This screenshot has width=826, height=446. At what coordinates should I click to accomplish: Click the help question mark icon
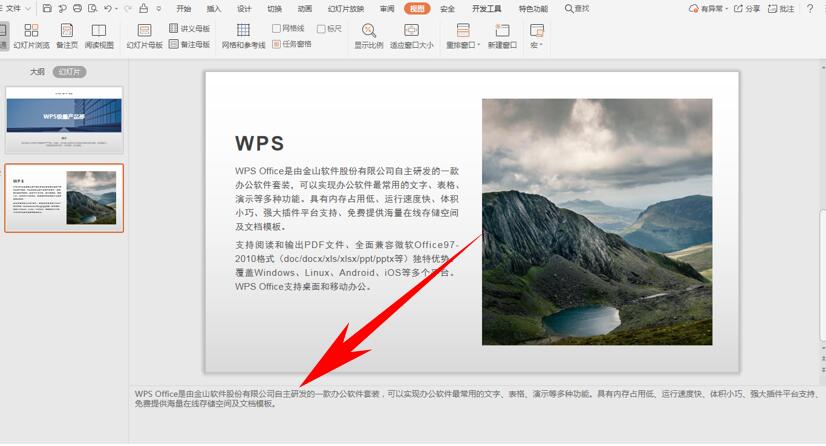pyautogui.click(x=810, y=8)
